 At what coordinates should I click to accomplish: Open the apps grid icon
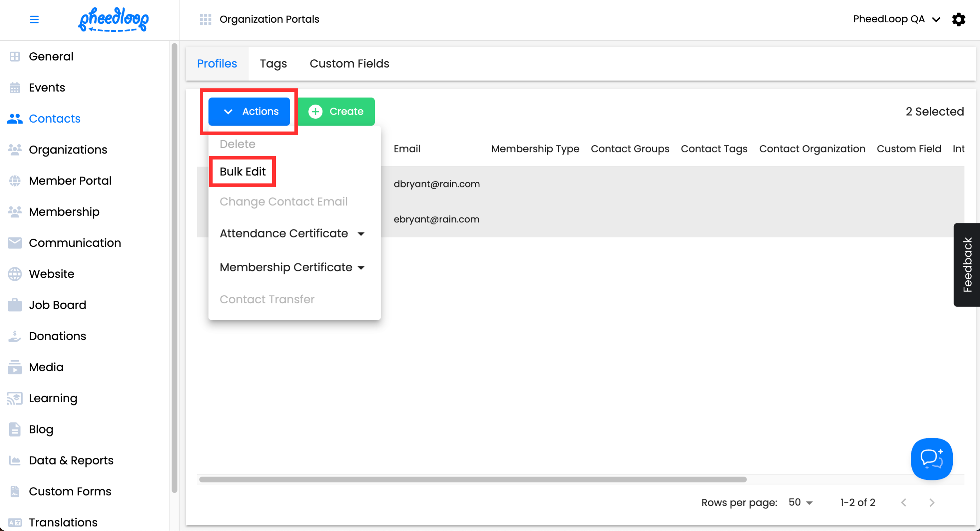coord(205,19)
